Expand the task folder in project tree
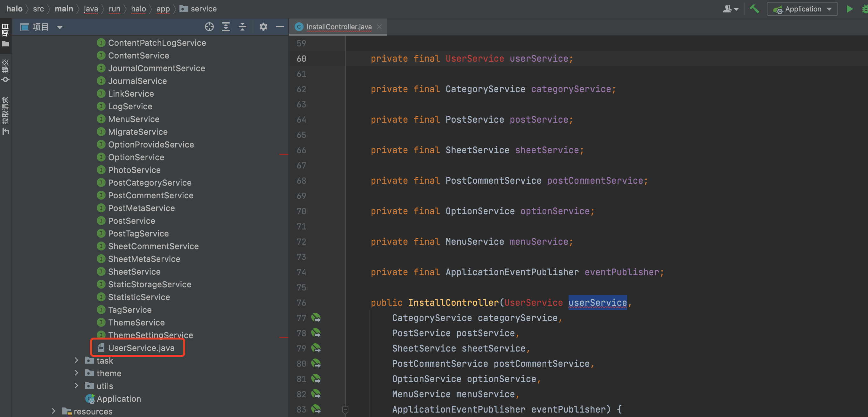 click(76, 360)
